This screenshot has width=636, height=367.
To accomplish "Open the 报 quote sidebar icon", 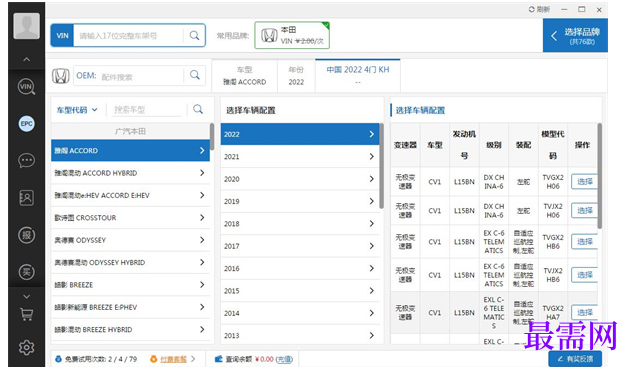I will pyautogui.click(x=26, y=235).
